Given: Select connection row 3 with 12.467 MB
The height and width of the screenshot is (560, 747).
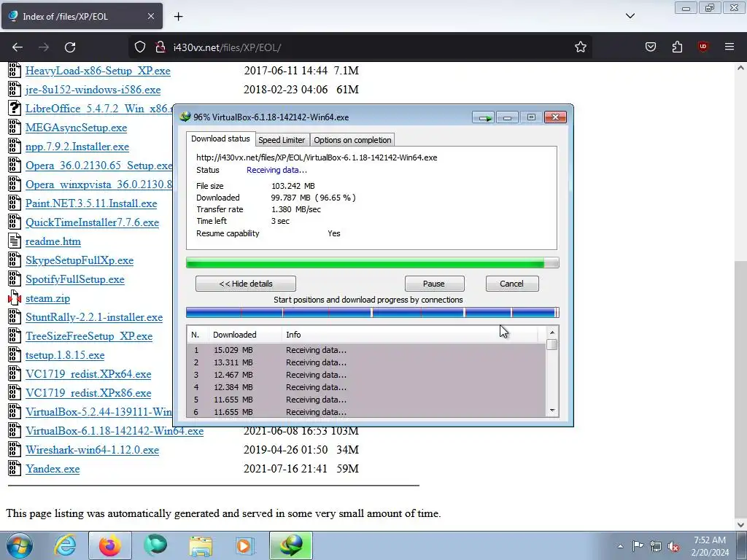Looking at the screenshot, I should tap(366, 375).
